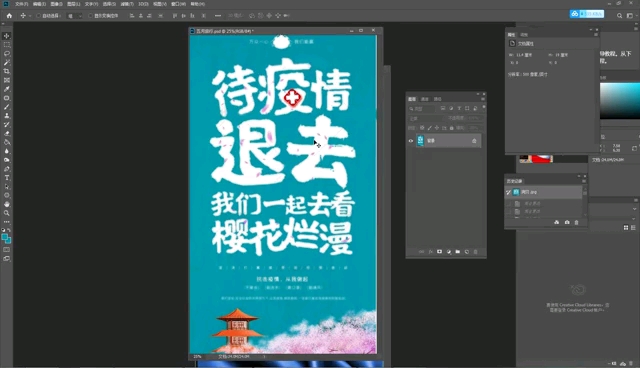
Task: Toggle show transform controls checkbox
Action: [x=91, y=16]
